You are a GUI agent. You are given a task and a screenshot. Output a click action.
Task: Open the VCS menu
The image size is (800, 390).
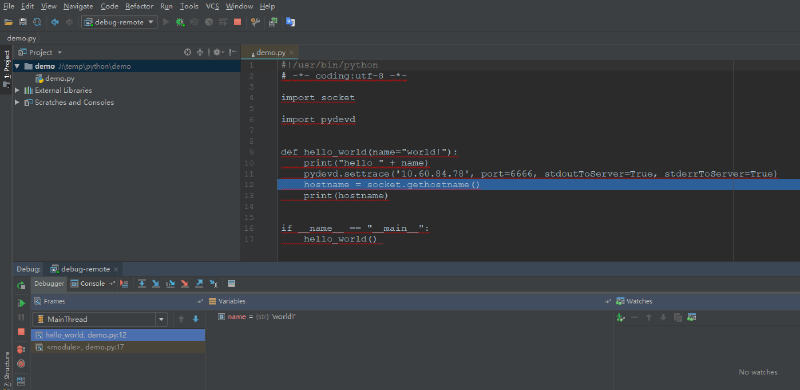[x=212, y=7]
